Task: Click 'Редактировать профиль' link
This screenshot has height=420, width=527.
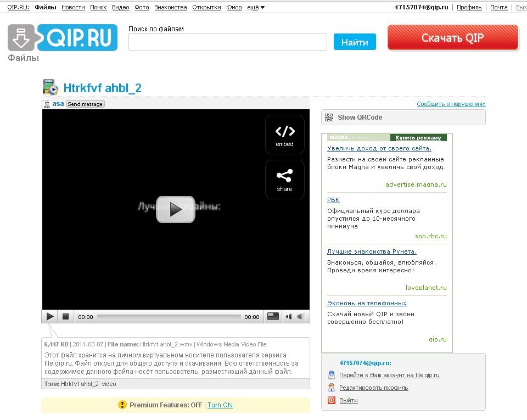Action: click(373, 388)
